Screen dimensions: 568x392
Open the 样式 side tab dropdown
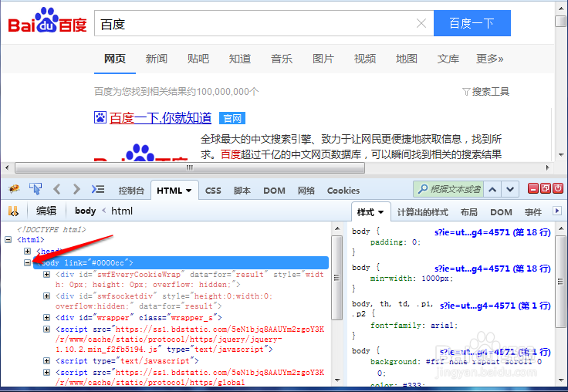tap(380, 212)
